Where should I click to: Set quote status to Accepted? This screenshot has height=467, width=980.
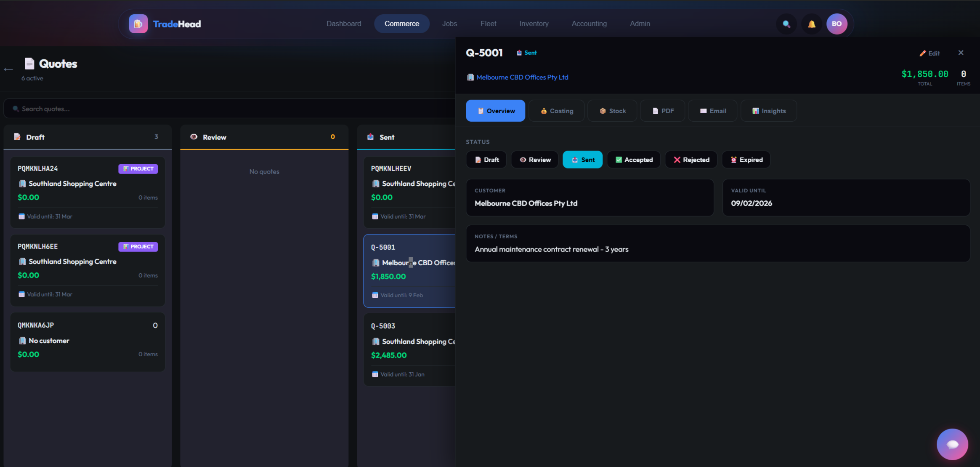[x=634, y=160]
